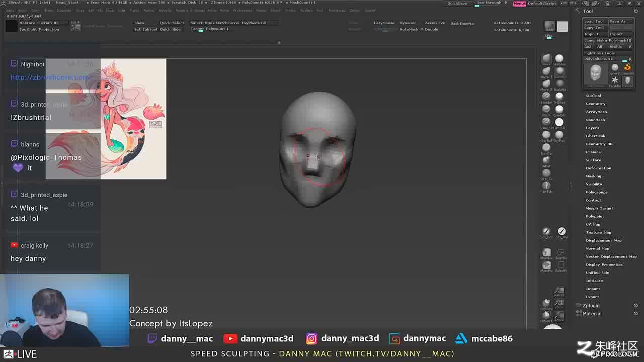Expand the SubTool section

(593, 96)
